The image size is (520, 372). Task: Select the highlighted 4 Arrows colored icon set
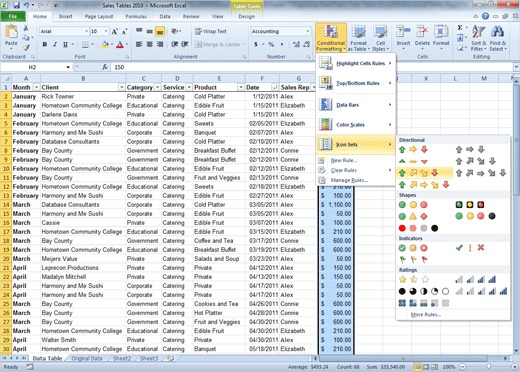pos(424,173)
